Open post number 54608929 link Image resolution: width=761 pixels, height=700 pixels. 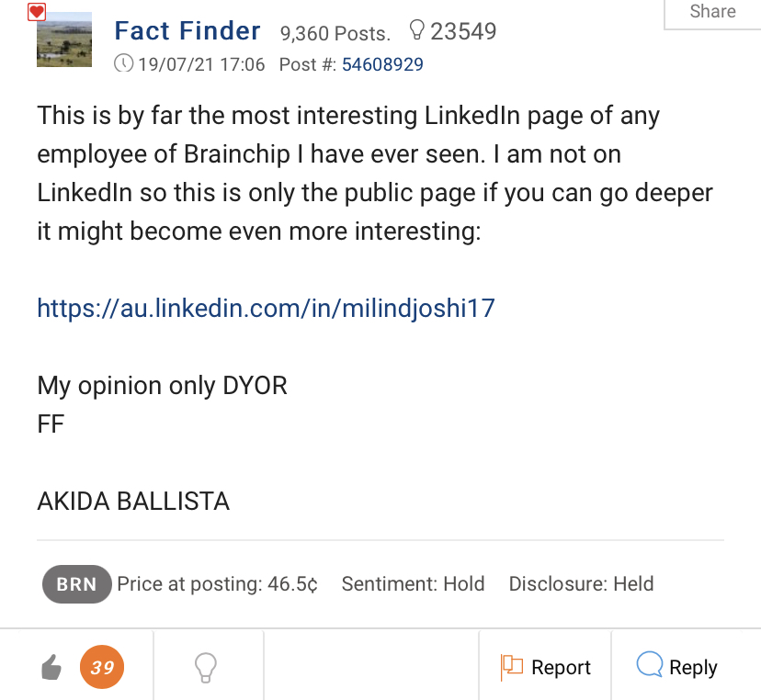382,64
